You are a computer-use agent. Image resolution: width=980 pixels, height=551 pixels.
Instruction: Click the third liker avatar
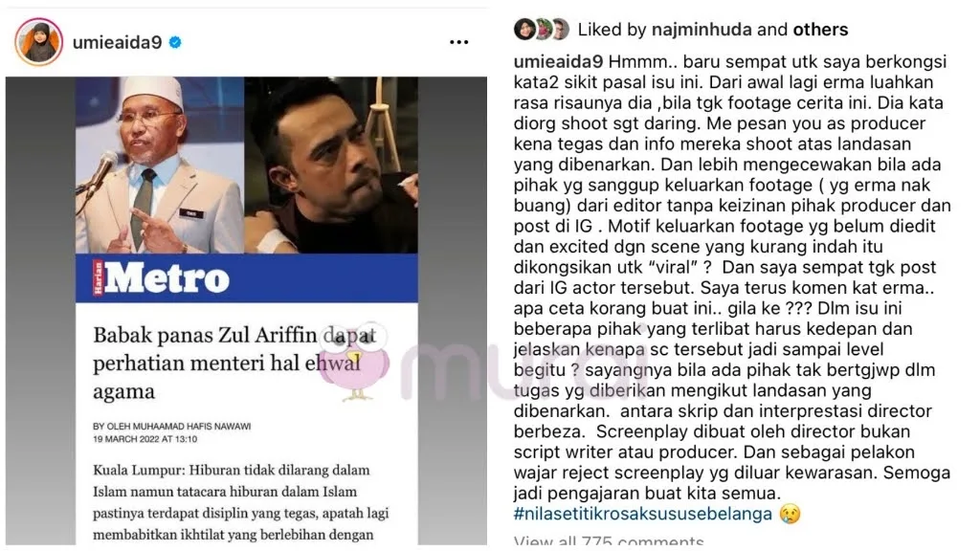[560, 29]
